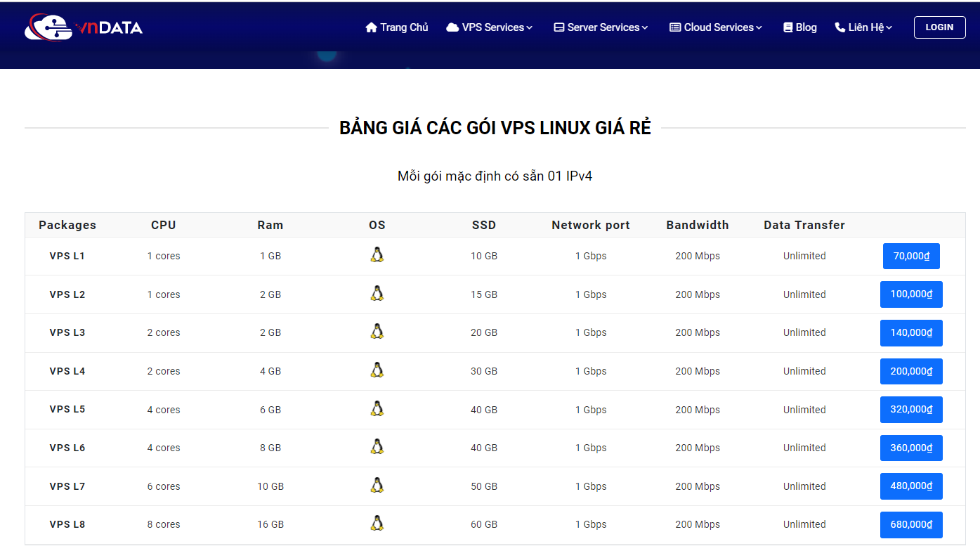
Task: Click the Linux penguin icon for VPS L5
Action: 377,408
